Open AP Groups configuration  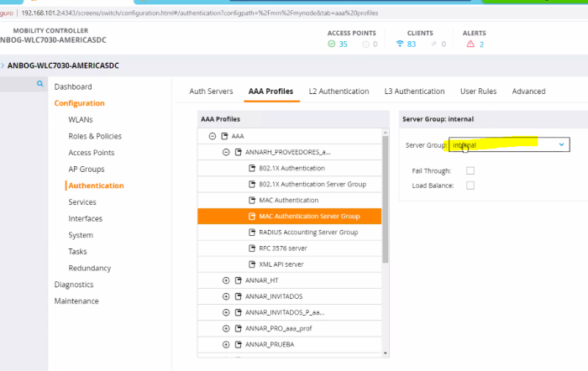pos(87,170)
